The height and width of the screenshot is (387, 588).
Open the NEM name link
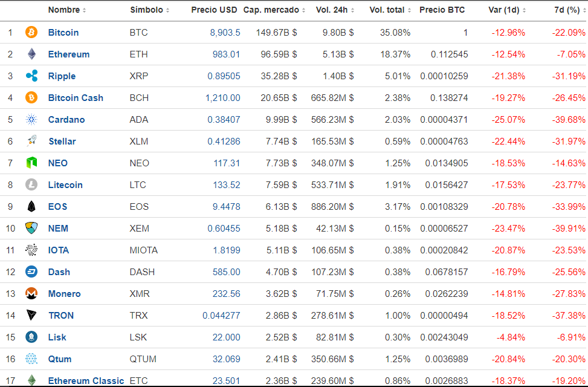[58, 229]
